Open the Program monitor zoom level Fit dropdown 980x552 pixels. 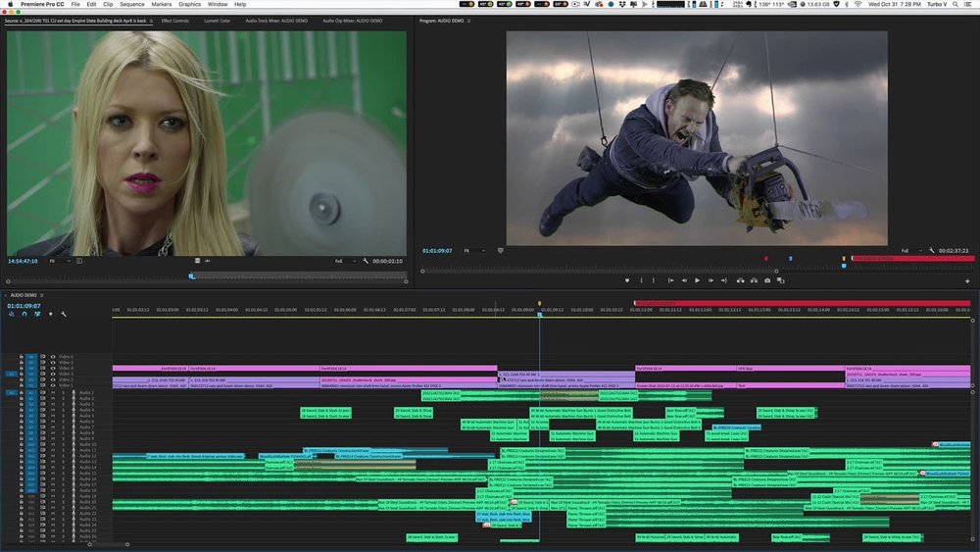tap(474, 251)
